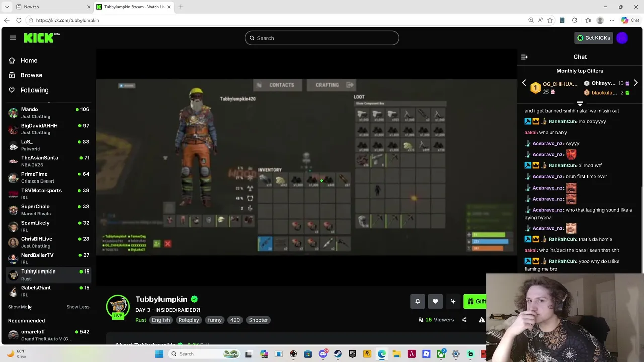The width and height of the screenshot is (644, 362).
Task: Go to Following in Kick sidebar
Action: tap(34, 90)
